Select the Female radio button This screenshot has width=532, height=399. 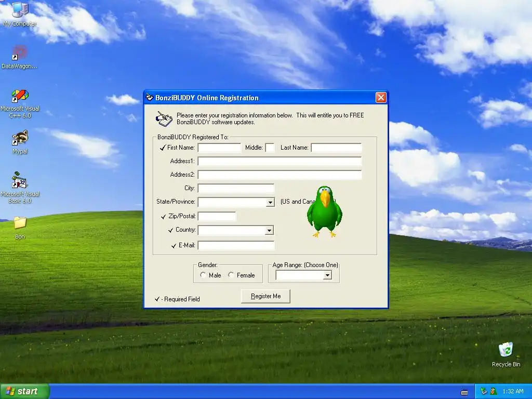click(231, 275)
